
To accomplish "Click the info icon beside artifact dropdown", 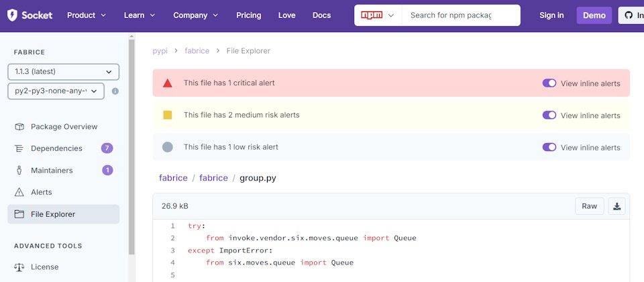I will [115, 91].
